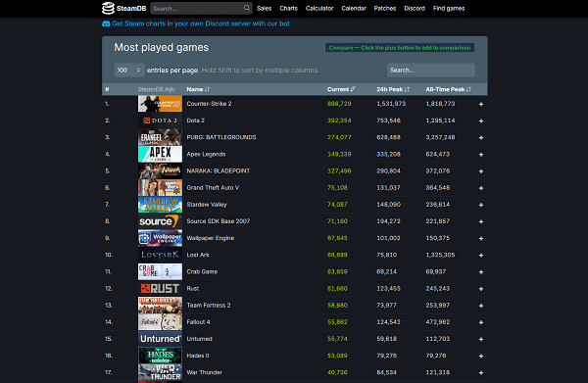Add Apex Legends to comparison with plus

coord(481,155)
